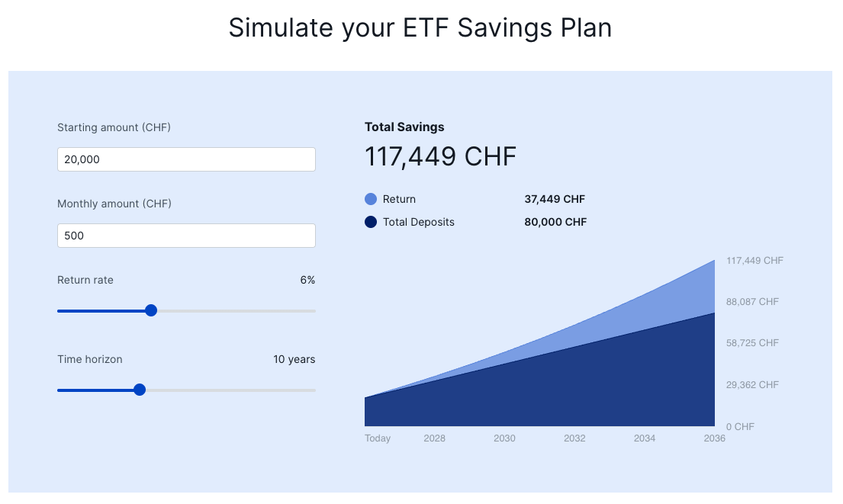Click the 80,000 CHF deposits amount
Image resolution: width=843 pixels, height=504 pixels.
555,222
